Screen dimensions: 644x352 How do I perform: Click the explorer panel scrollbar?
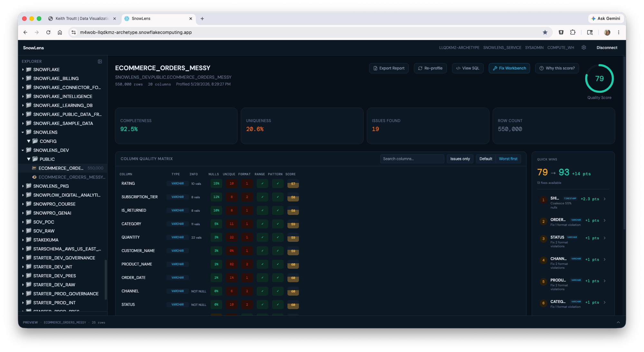click(x=106, y=280)
